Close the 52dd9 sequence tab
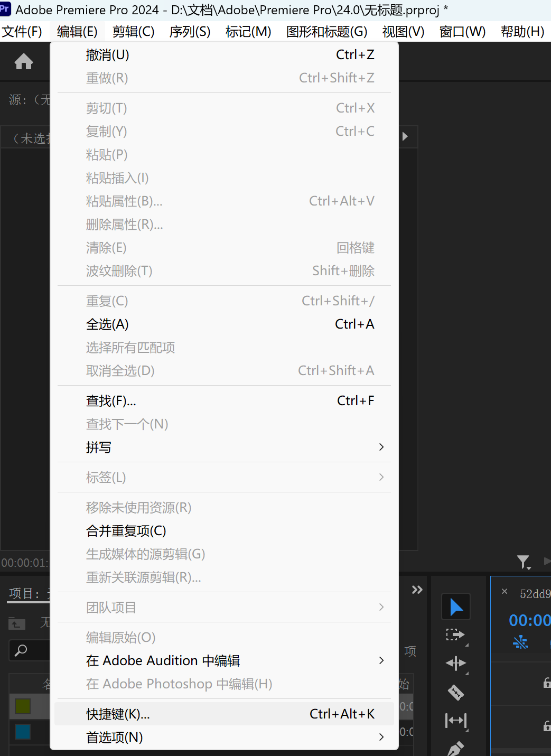This screenshot has width=551, height=756. pyautogui.click(x=505, y=592)
